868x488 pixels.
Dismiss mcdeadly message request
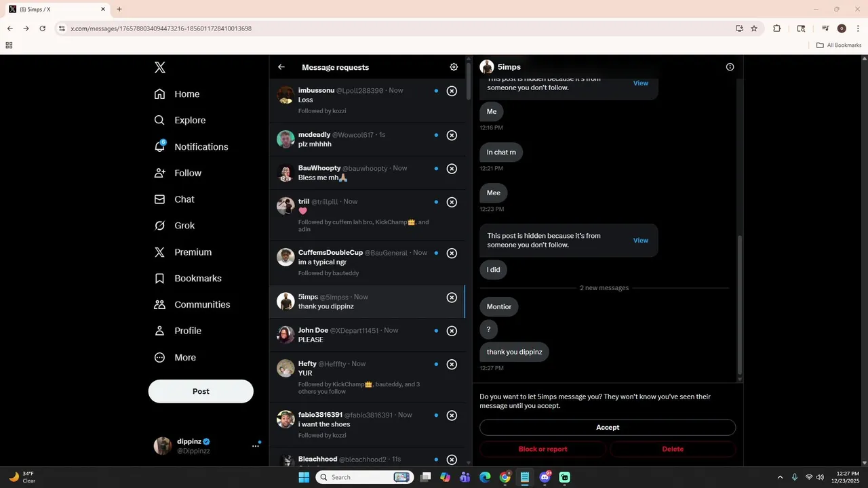tap(452, 135)
